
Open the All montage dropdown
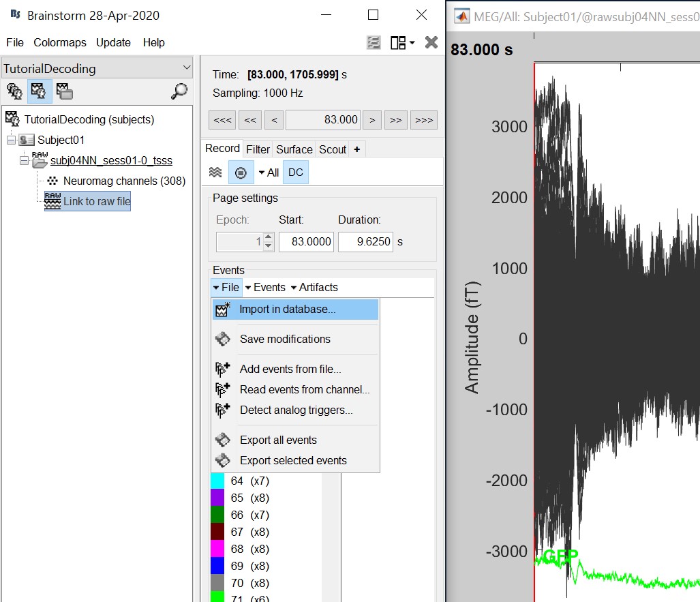[x=269, y=172]
